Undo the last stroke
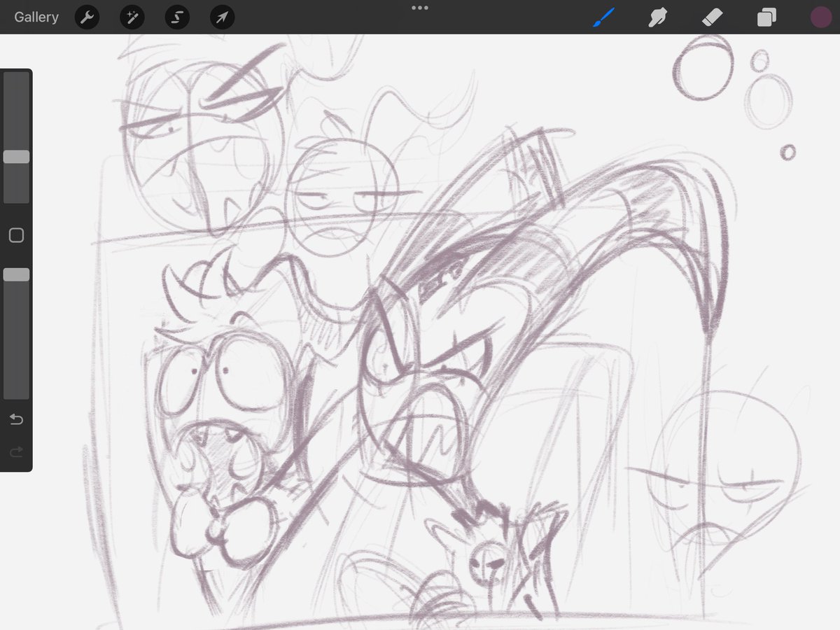840x630 pixels. (16, 419)
